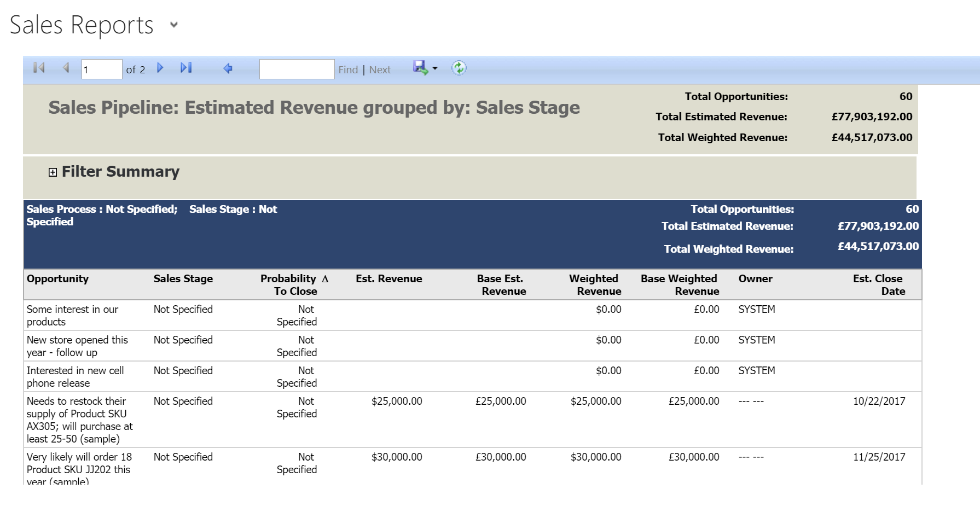This screenshot has width=980, height=512.
Task: Go to the first report page
Action: [37, 68]
